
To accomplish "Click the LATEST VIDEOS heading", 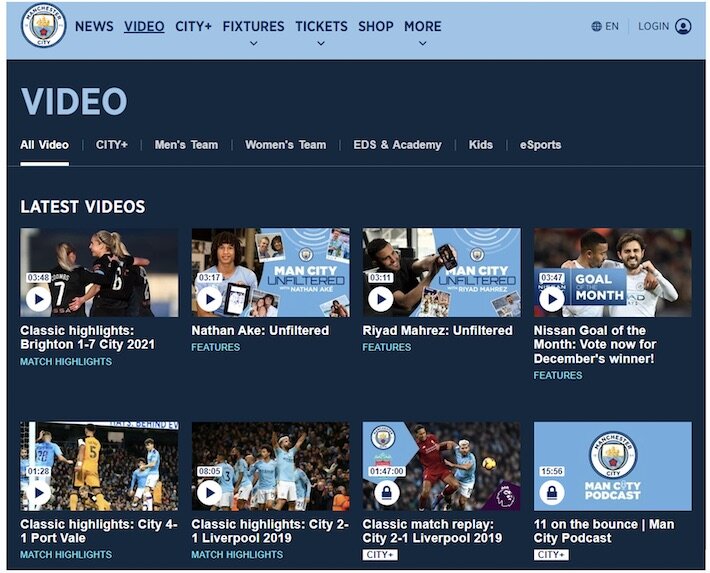I will pos(82,207).
